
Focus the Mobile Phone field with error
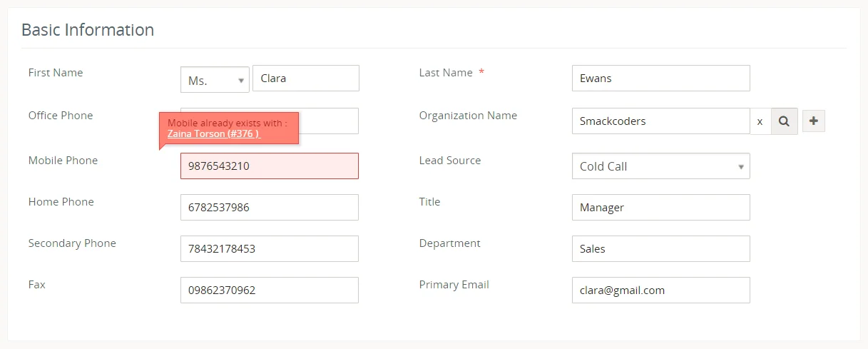pyautogui.click(x=270, y=166)
